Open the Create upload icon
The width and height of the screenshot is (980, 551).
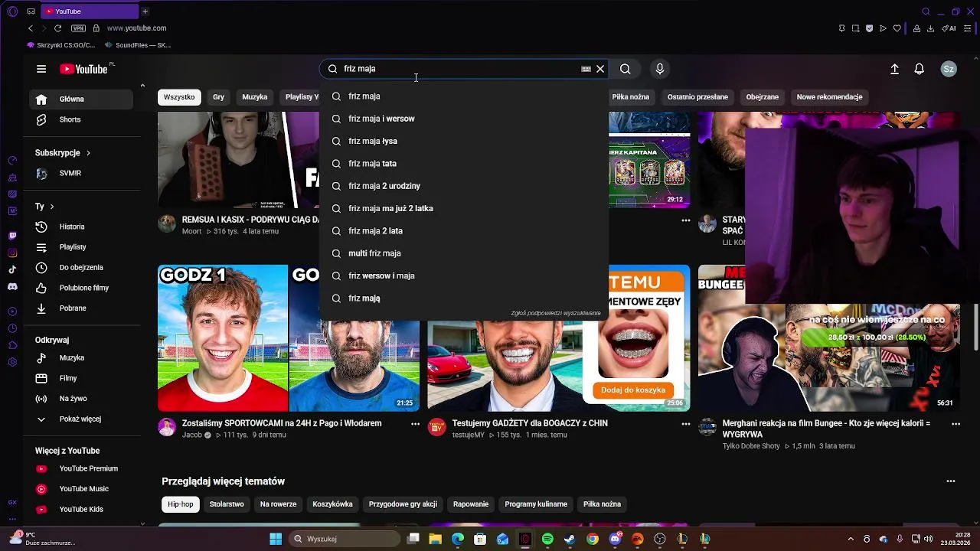(x=894, y=69)
